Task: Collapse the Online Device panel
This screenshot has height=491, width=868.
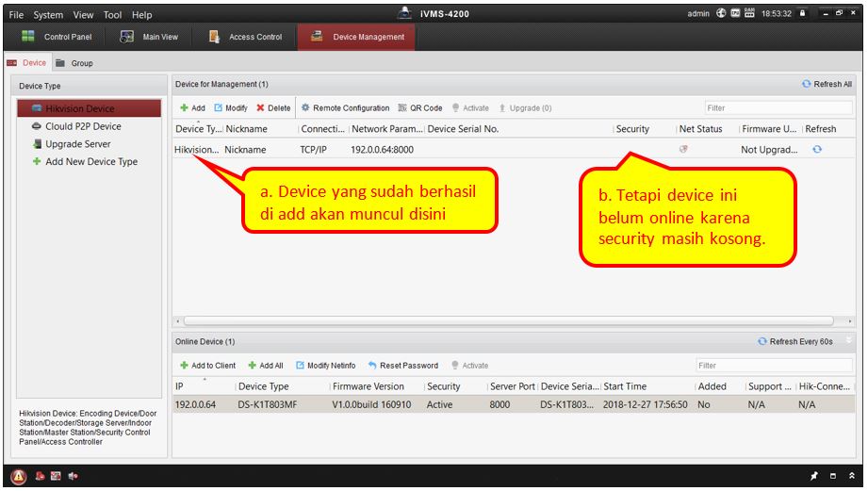Action: tap(848, 341)
